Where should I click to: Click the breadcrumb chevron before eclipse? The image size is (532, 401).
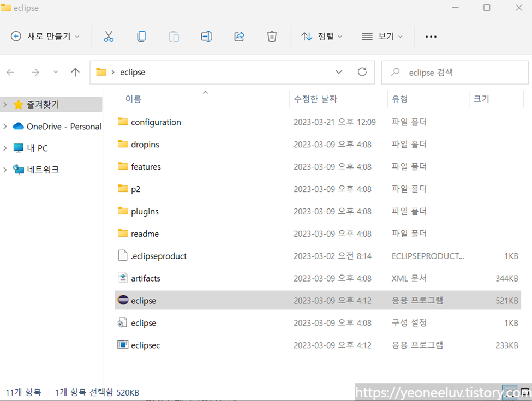113,72
